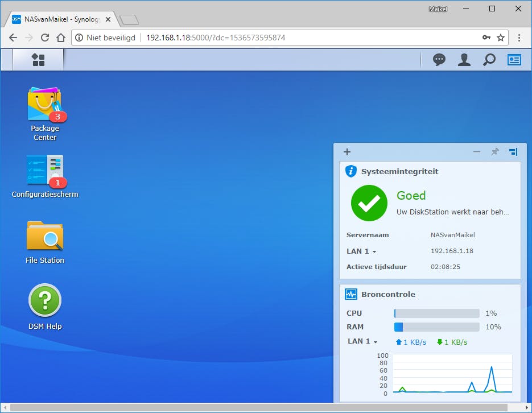Open the user options menu
The image size is (532, 413).
click(x=464, y=60)
